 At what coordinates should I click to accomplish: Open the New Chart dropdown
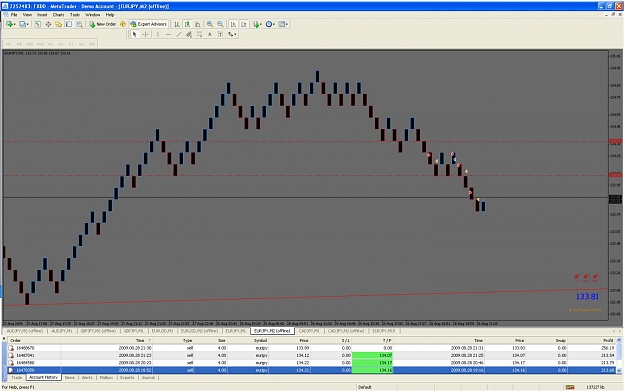point(11,24)
